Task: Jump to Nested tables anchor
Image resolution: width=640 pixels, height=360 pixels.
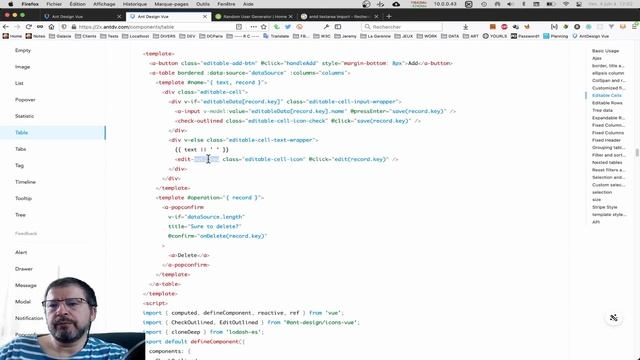Action: (607, 162)
